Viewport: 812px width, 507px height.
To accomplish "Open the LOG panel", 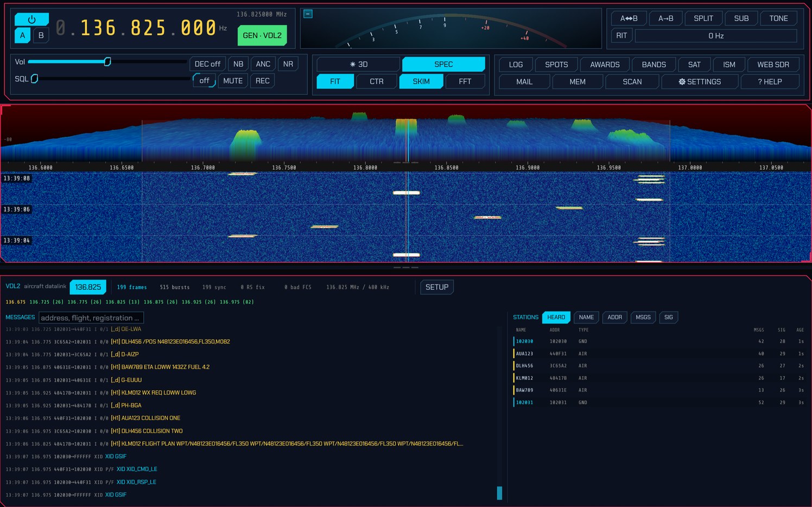I will [516, 65].
